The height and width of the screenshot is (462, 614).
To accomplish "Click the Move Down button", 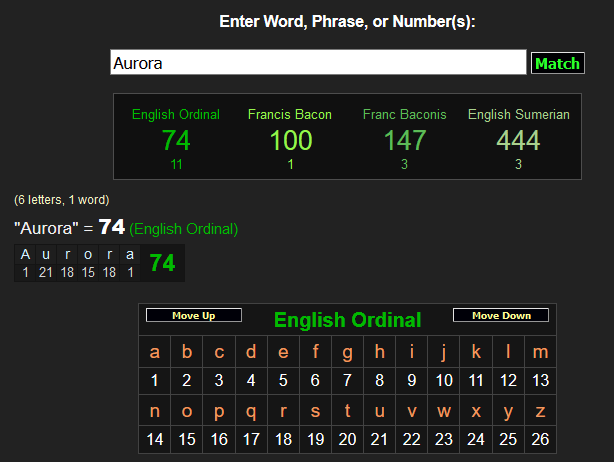I will 501,316.
